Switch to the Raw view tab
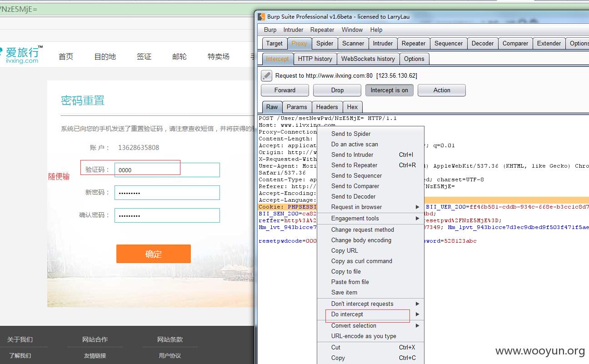The image size is (589, 364). click(x=272, y=107)
